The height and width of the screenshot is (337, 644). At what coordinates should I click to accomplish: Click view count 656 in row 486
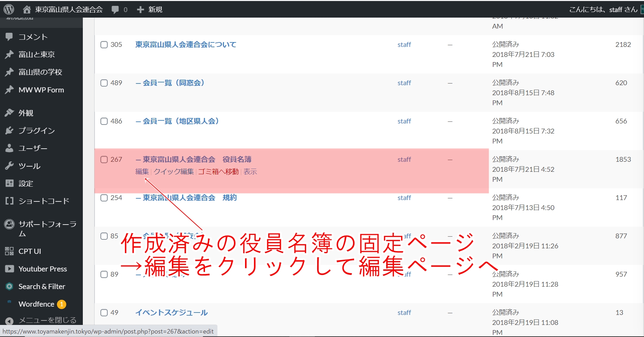click(621, 121)
